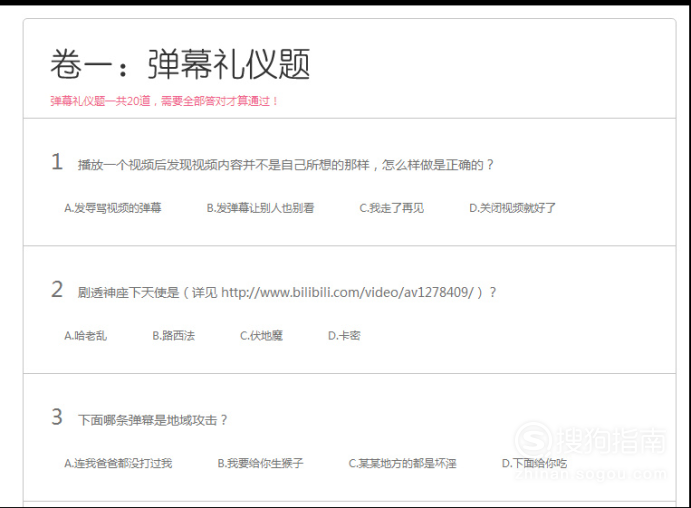Choose answer B.我要给你生猴子
The width and height of the screenshot is (691, 508).
tap(260, 464)
